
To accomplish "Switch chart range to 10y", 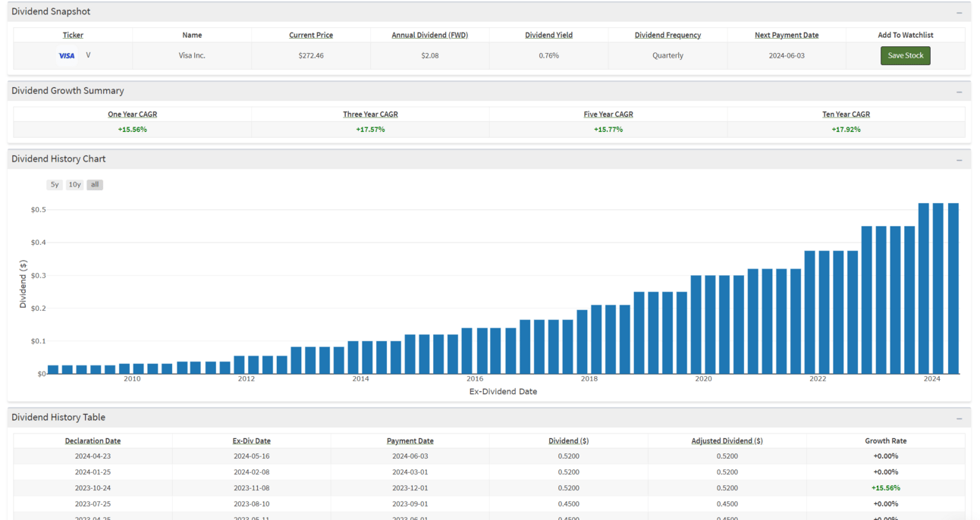I will (x=74, y=184).
